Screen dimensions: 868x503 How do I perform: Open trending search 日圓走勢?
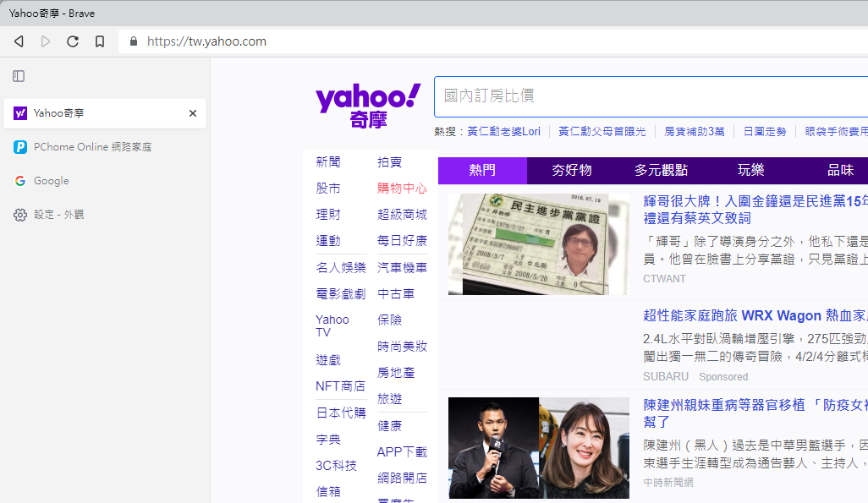coord(765,132)
